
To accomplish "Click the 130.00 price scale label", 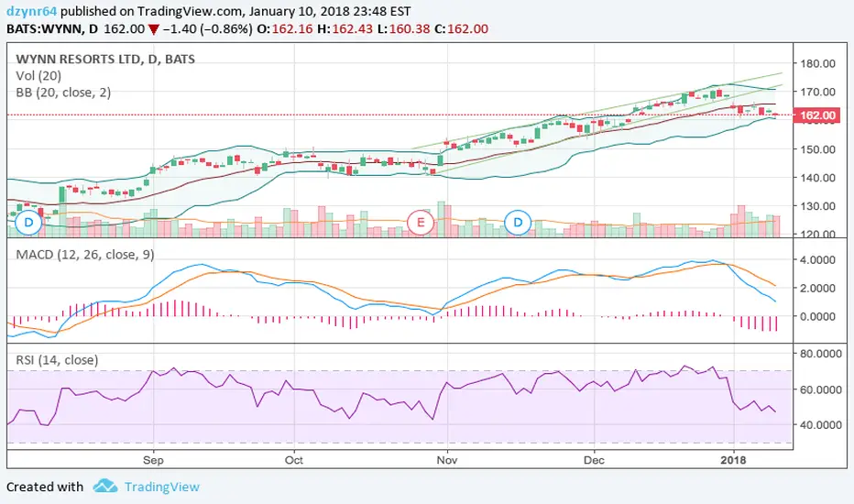I will [818, 206].
